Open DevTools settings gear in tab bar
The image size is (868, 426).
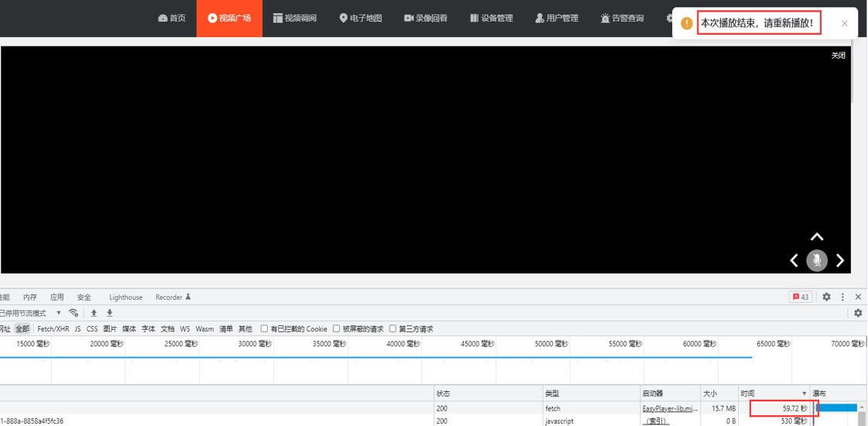click(x=826, y=297)
